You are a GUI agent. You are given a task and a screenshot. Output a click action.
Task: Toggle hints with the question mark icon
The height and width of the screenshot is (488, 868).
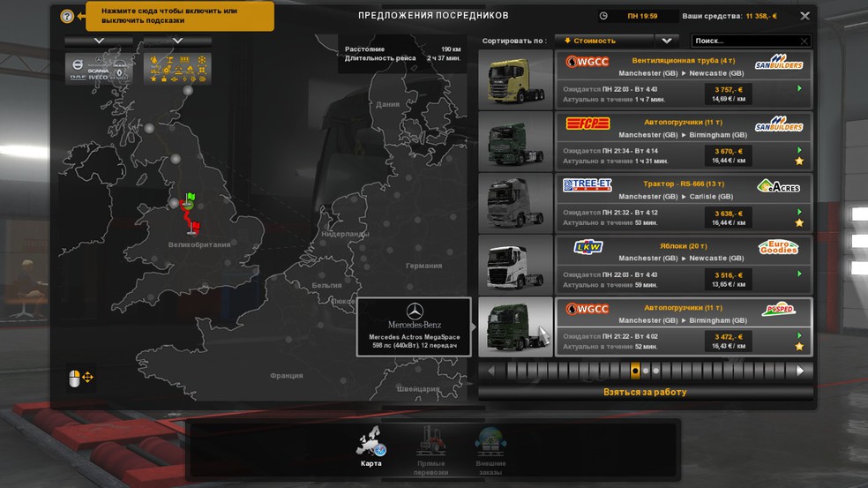[x=67, y=16]
